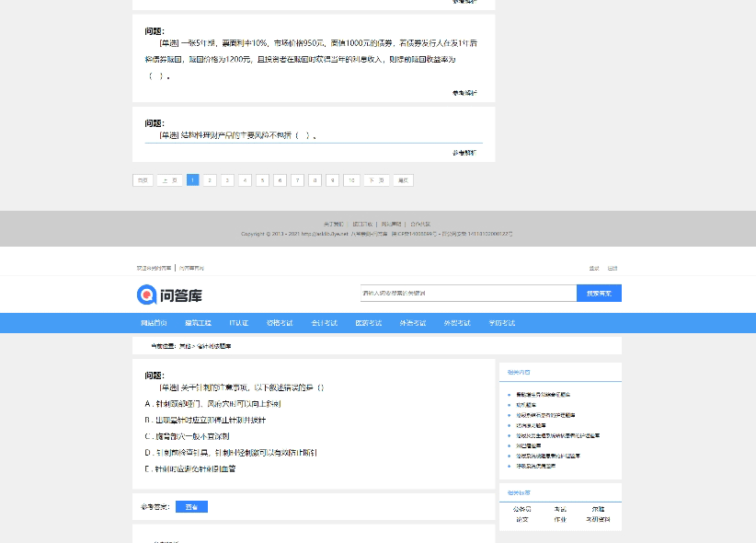Open 参考解析 link under the bond question
Screen dimensions: 756x543
tap(464, 93)
